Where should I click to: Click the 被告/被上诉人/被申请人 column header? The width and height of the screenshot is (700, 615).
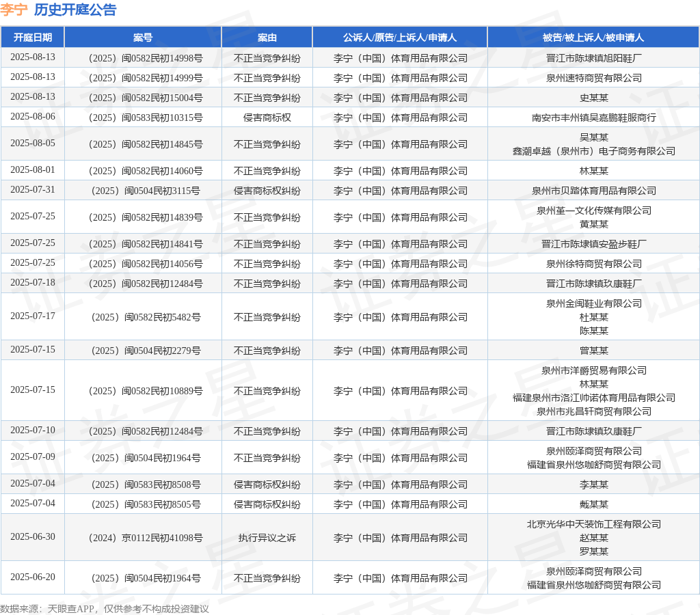[593, 38]
